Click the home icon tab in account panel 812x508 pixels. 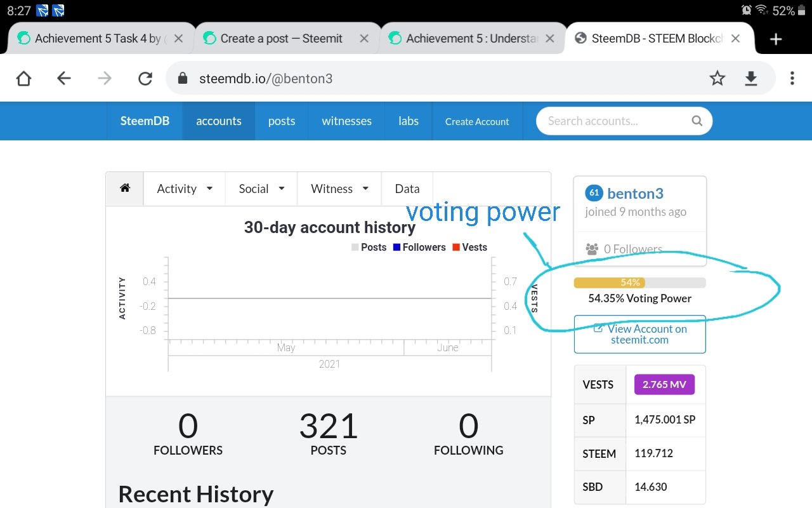point(125,189)
